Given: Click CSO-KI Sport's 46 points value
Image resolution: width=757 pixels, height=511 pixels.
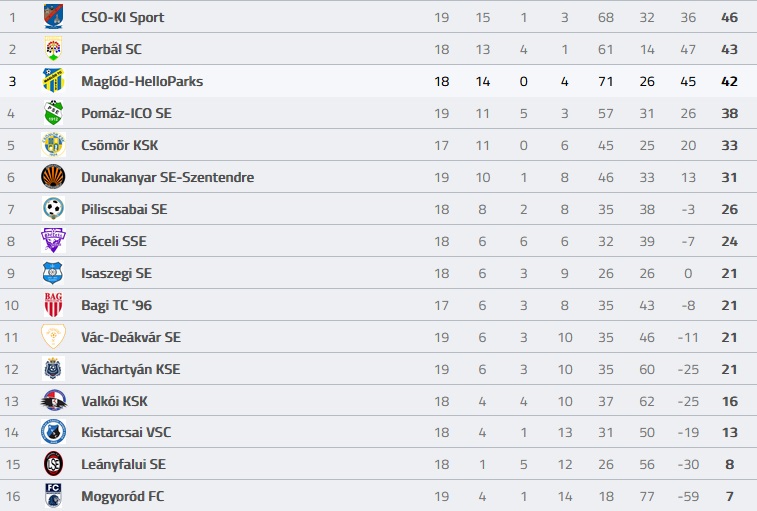Looking at the screenshot, I should (x=729, y=17).
